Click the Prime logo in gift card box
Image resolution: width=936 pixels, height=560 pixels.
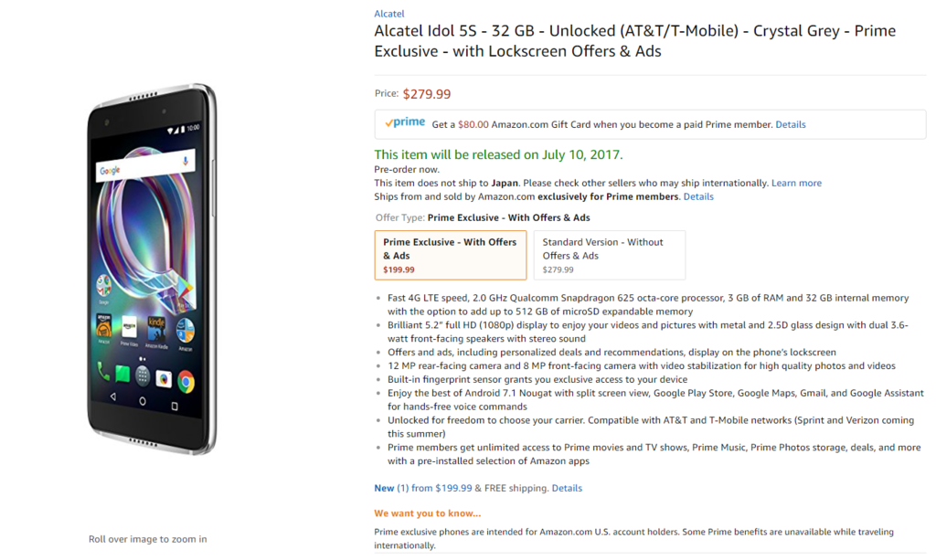[x=404, y=123]
